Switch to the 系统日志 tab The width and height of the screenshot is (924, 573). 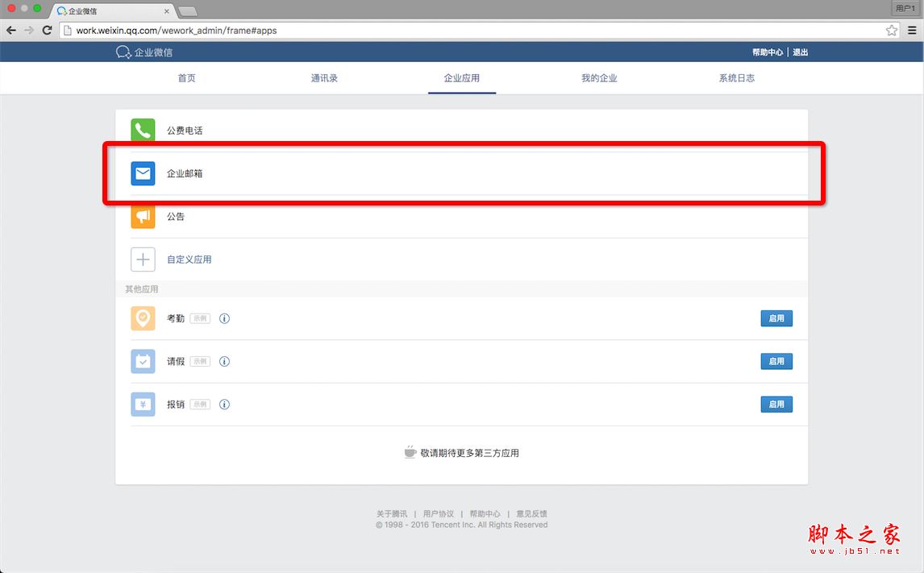coord(736,78)
